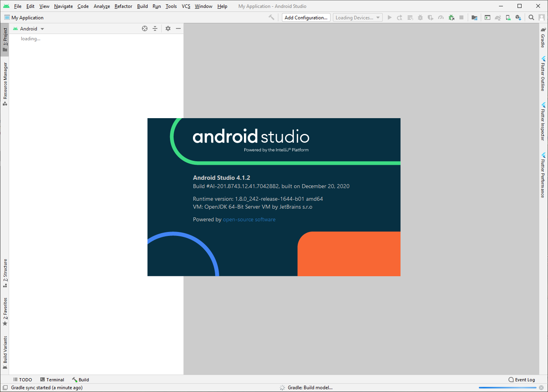Click the Add Configuration button

click(306, 17)
